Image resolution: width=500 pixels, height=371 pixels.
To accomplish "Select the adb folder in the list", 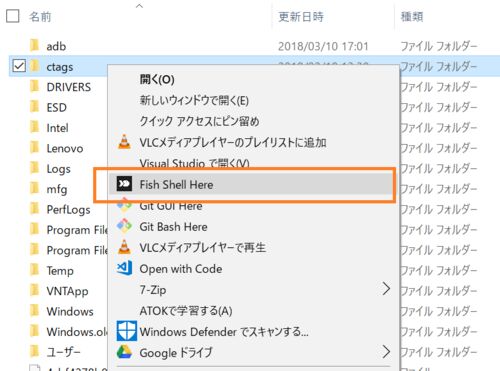I will 56,46.
